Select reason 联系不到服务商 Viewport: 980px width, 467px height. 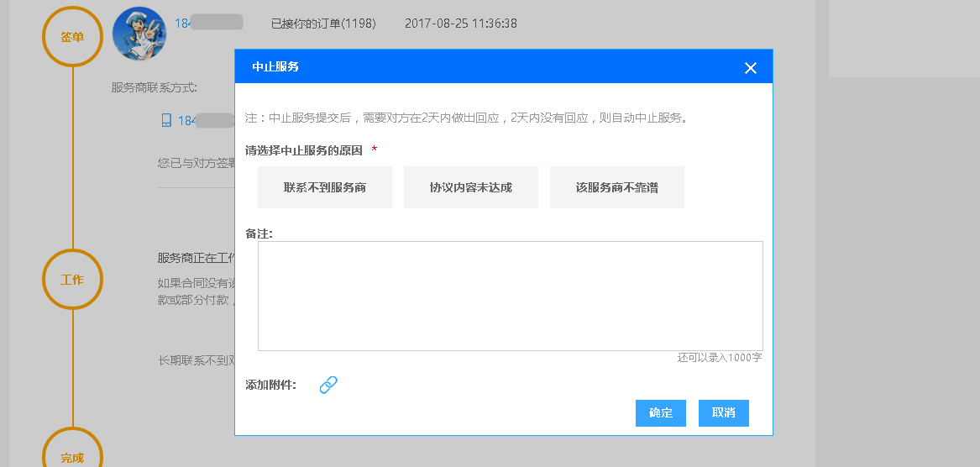point(325,187)
